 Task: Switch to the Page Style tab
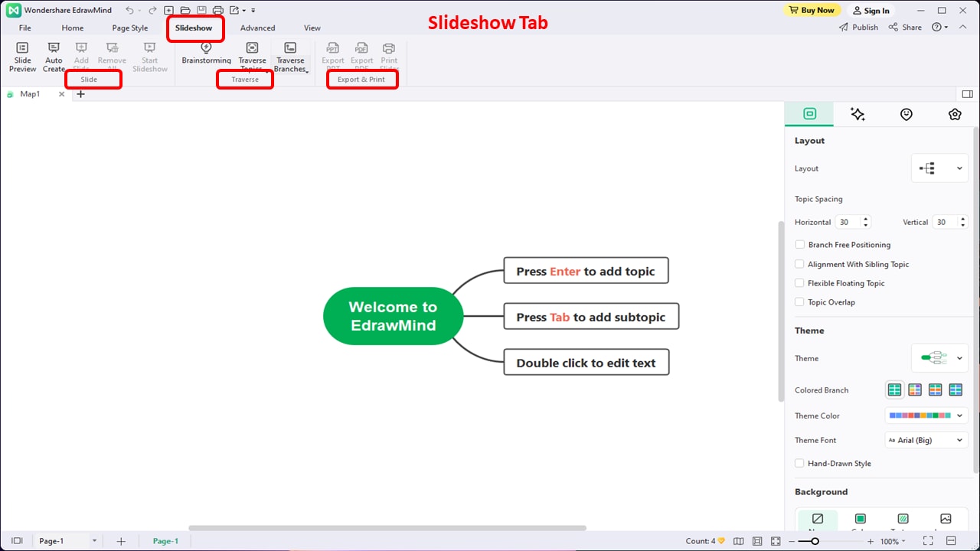(x=130, y=28)
